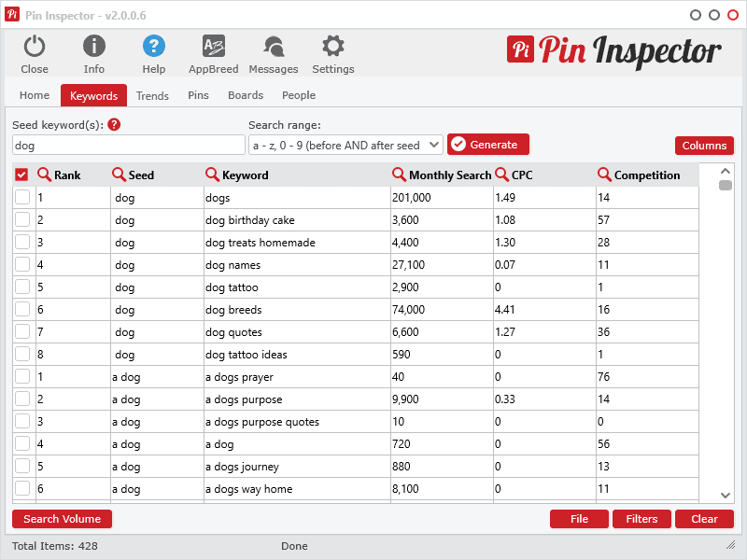747x560 pixels.
Task: Open the Messages chat icon
Action: pos(274,47)
